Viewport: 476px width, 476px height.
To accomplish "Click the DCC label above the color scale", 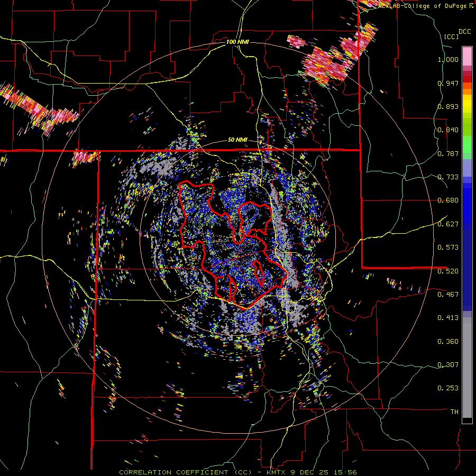I will (x=464, y=32).
